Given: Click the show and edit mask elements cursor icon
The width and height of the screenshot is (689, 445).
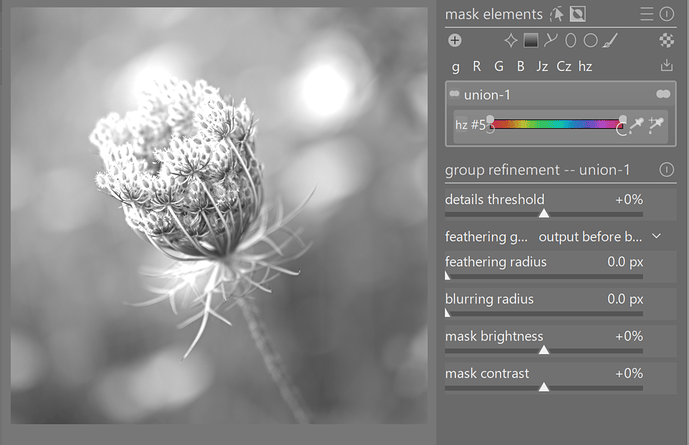Looking at the screenshot, I should point(556,14).
